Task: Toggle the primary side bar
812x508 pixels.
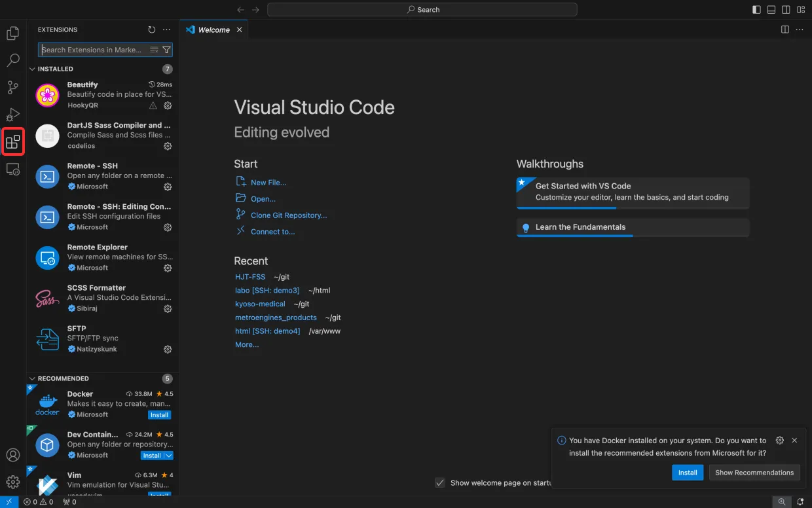Action: pyautogui.click(x=756, y=10)
